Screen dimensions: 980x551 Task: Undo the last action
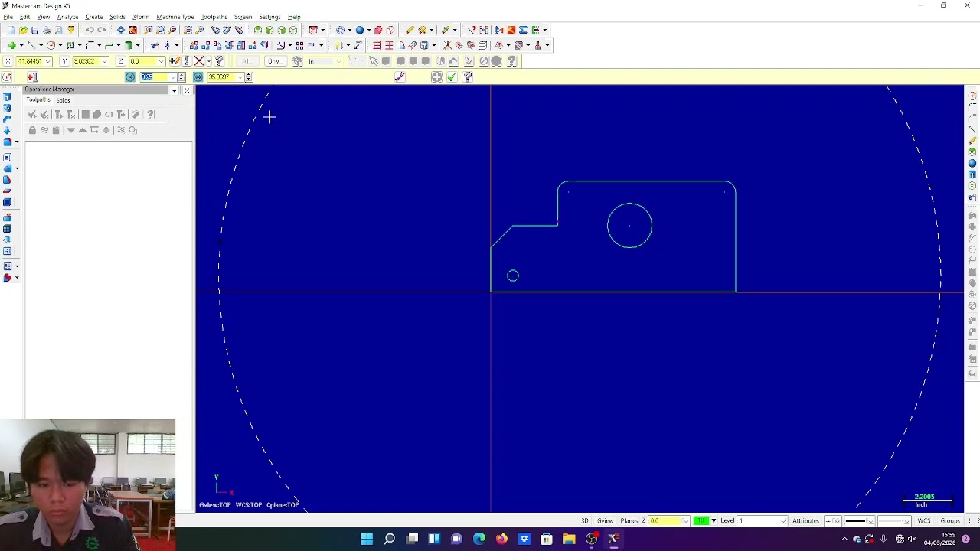(x=90, y=30)
